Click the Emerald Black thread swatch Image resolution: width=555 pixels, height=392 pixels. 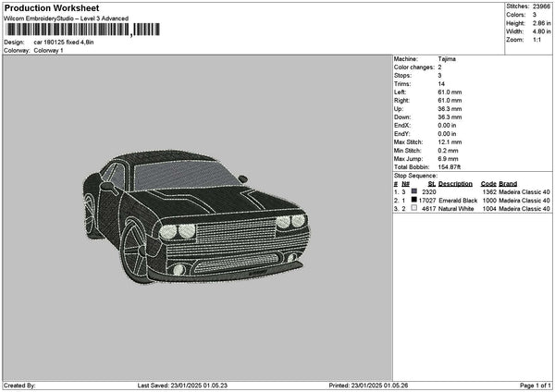pyautogui.click(x=413, y=200)
